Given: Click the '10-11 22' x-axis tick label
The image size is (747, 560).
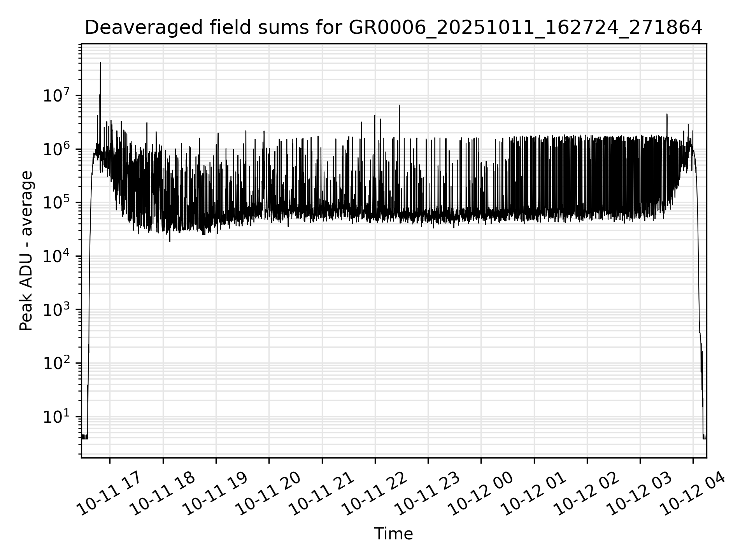Looking at the screenshot, I should [373, 493].
